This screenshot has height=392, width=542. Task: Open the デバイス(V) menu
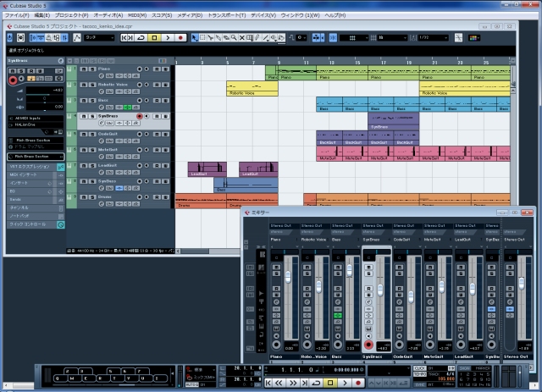click(x=263, y=15)
